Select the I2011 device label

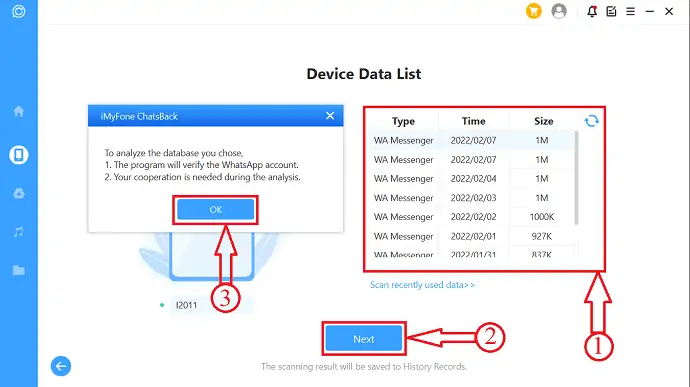click(x=186, y=305)
